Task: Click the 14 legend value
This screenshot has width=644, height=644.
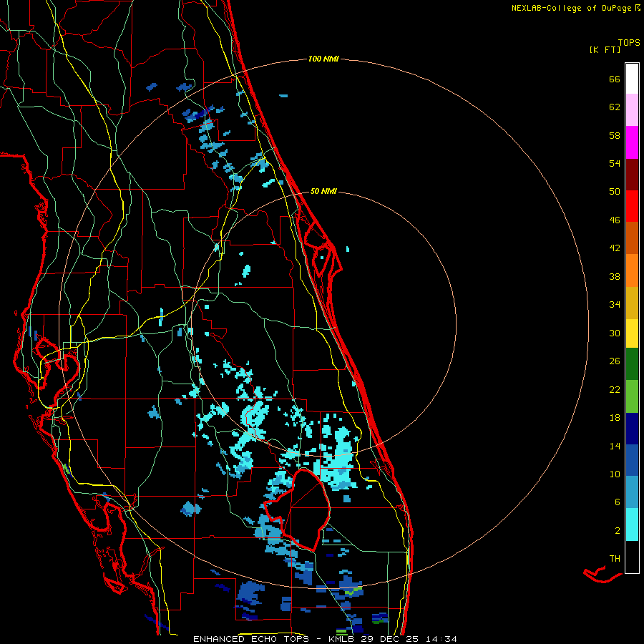Action: coord(615,446)
